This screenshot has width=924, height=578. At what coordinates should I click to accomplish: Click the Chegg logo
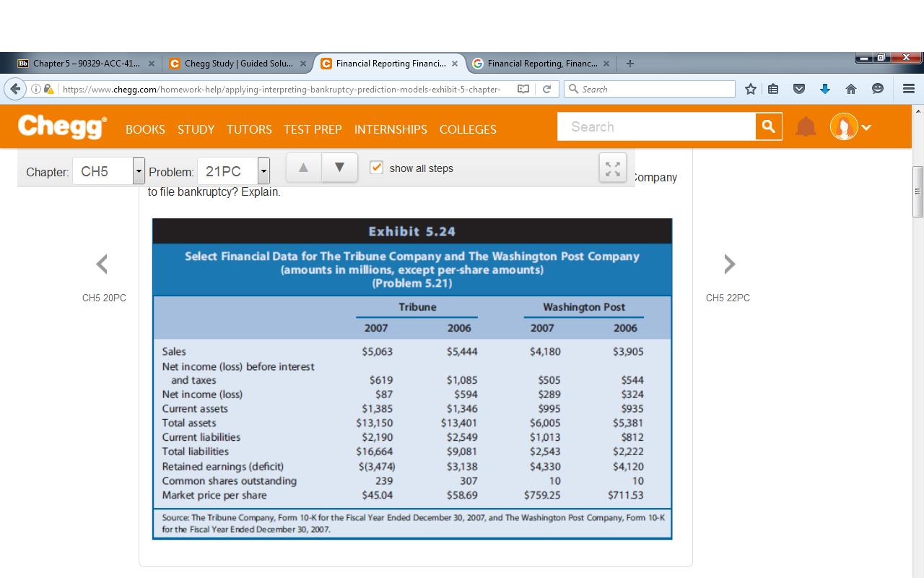point(61,126)
